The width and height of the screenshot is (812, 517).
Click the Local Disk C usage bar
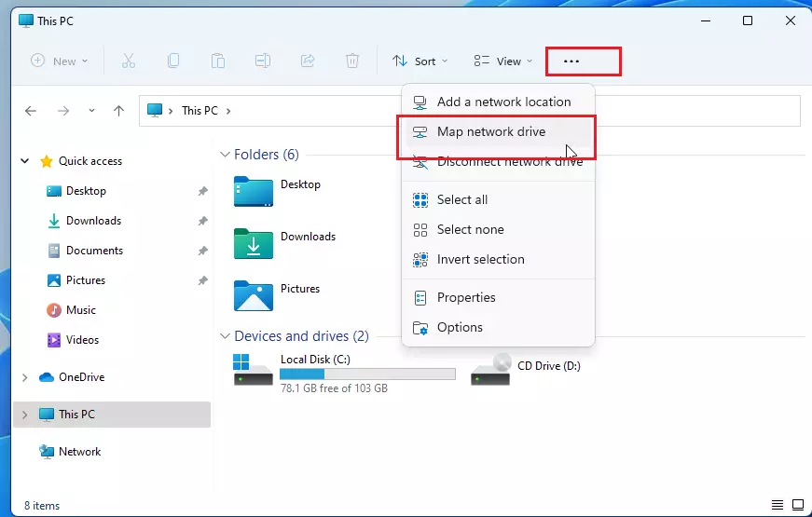point(367,374)
